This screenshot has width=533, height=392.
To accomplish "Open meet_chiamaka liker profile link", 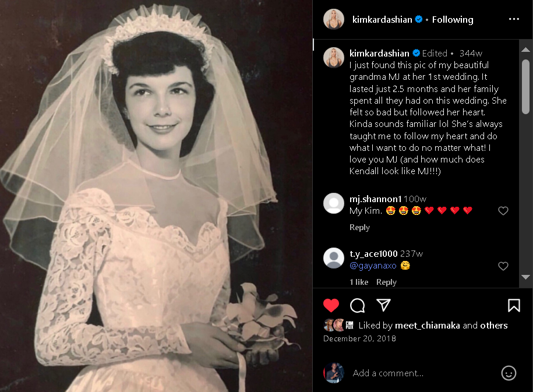I will click(427, 326).
